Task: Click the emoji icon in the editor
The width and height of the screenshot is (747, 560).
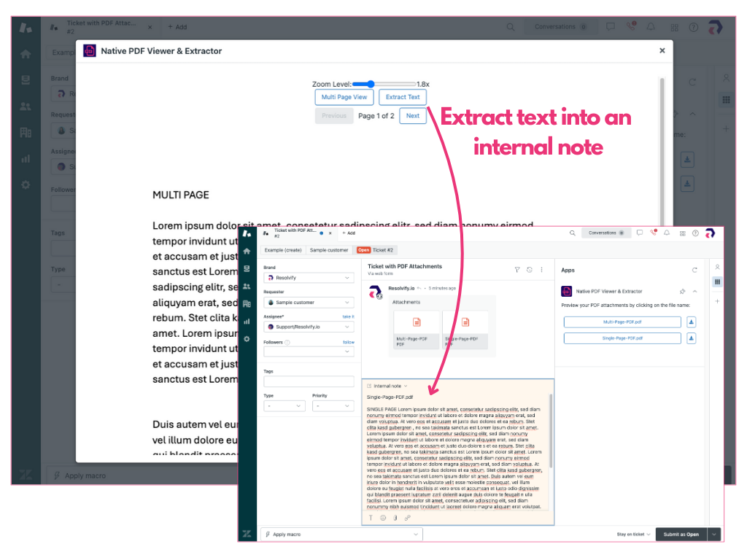Action: pyautogui.click(x=382, y=518)
